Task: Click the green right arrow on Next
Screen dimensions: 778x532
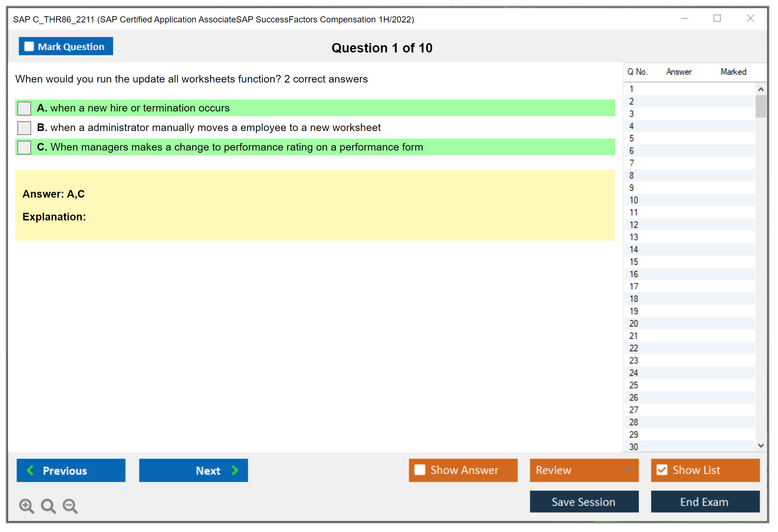Action: pos(235,470)
